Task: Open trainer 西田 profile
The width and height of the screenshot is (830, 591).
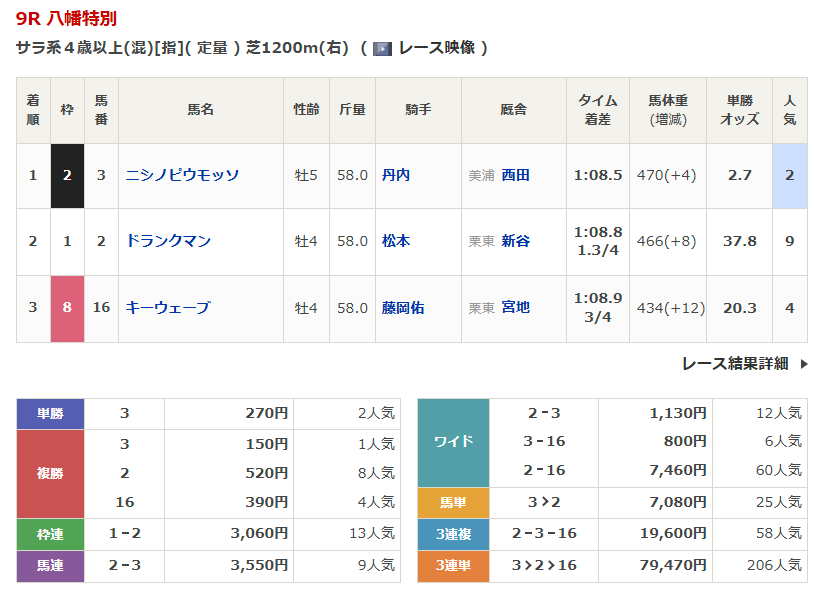Action: (515, 175)
